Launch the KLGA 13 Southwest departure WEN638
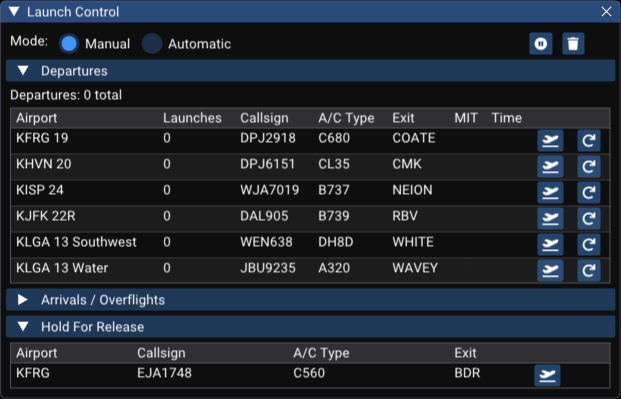Screen dimensions: 621x399 coord(550,244)
